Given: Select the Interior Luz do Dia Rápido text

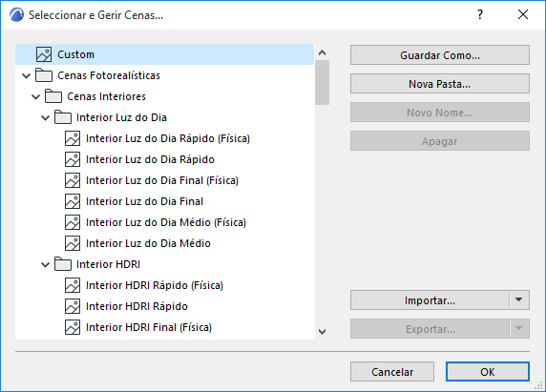Looking at the screenshot, I should (150, 159).
